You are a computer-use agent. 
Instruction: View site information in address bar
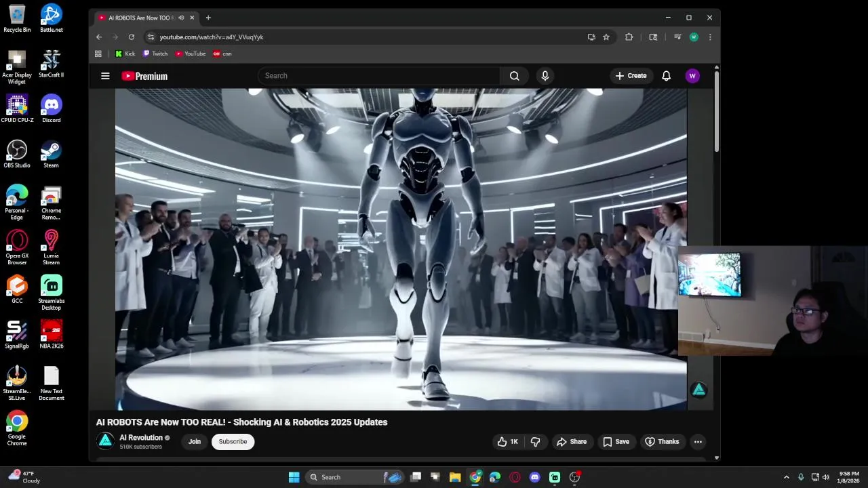151,37
